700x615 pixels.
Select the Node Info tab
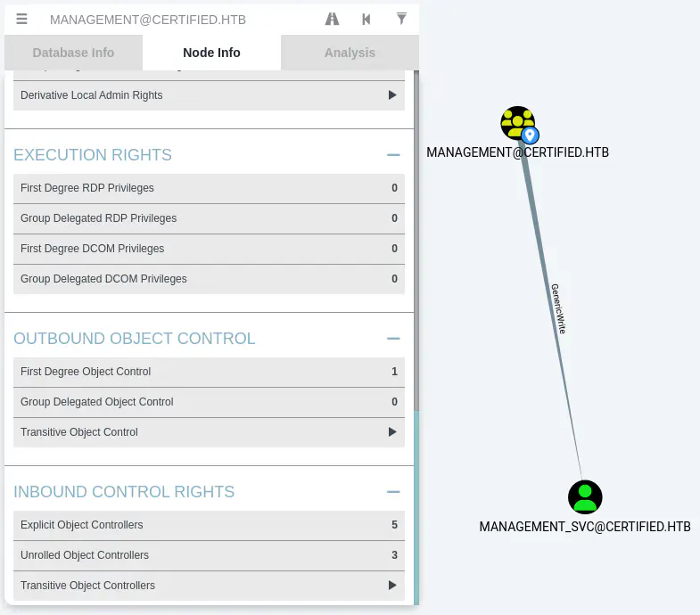tap(211, 53)
